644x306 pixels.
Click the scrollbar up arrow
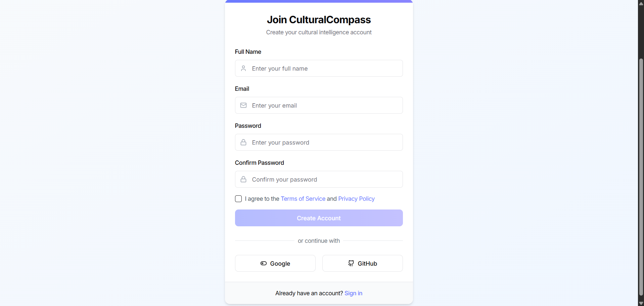click(x=641, y=3)
